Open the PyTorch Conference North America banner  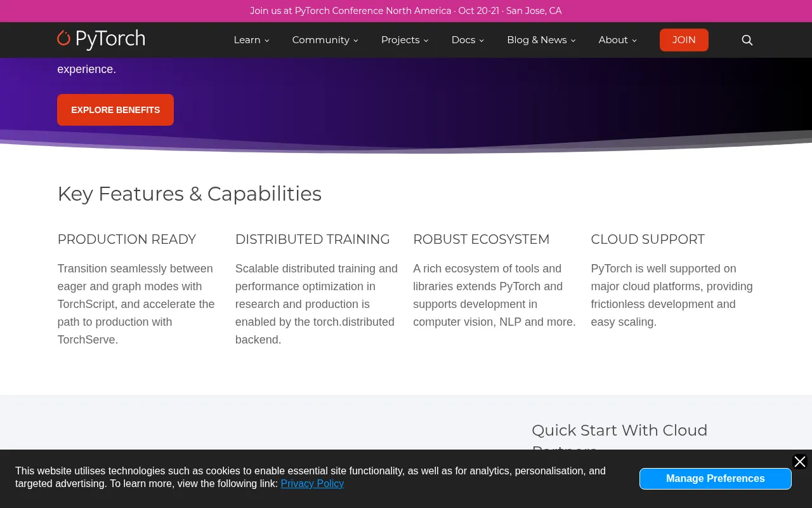406,11
